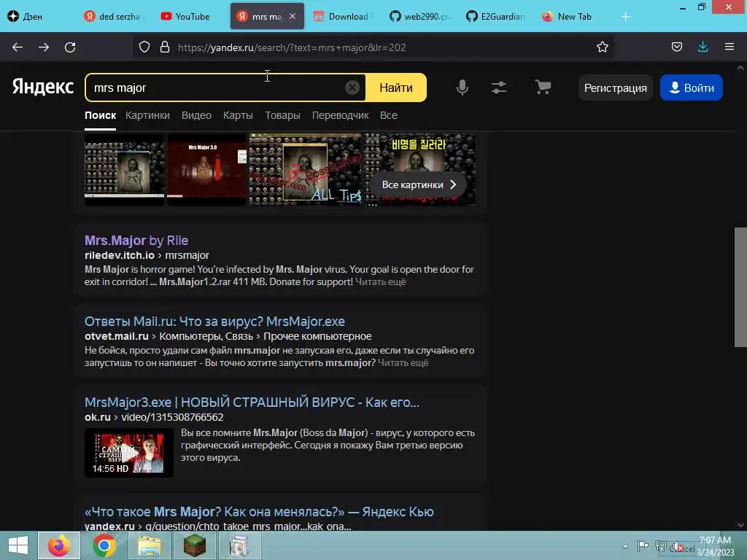Click the Войти login button
The width and height of the screenshot is (747, 560).
click(x=692, y=87)
